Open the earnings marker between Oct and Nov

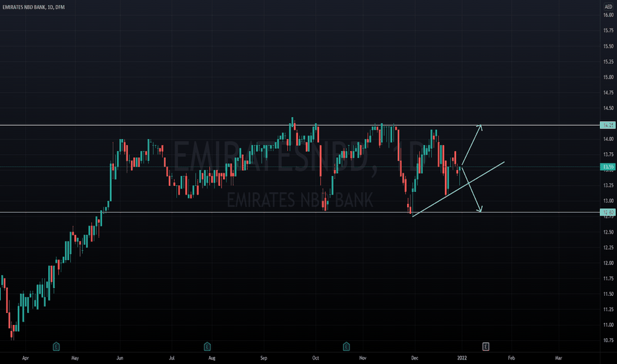pyautogui.click(x=346, y=347)
